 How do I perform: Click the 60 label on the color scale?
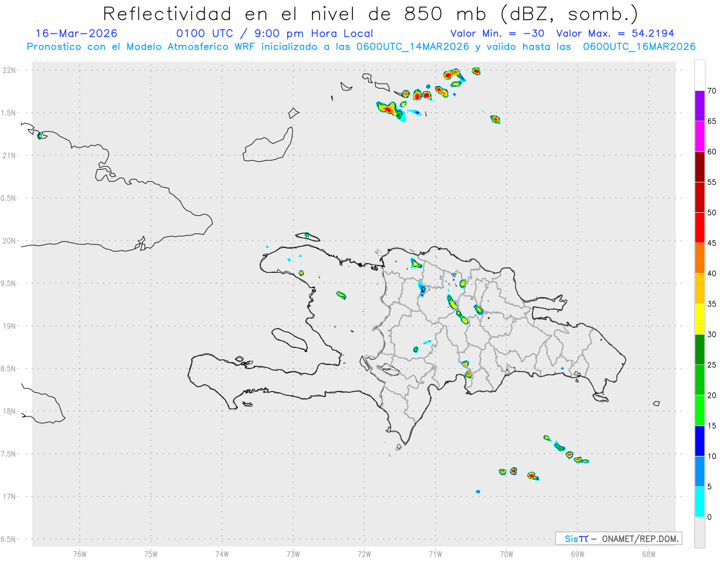(x=712, y=152)
